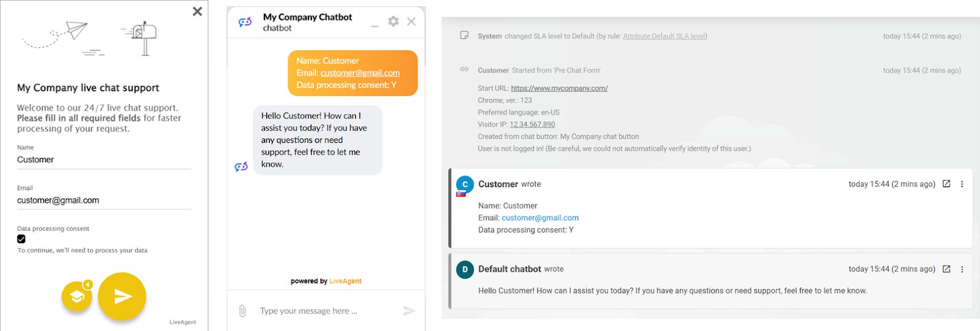Open more options menu on Default chatbot message
The width and height of the screenshot is (980, 331).
point(962,269)
